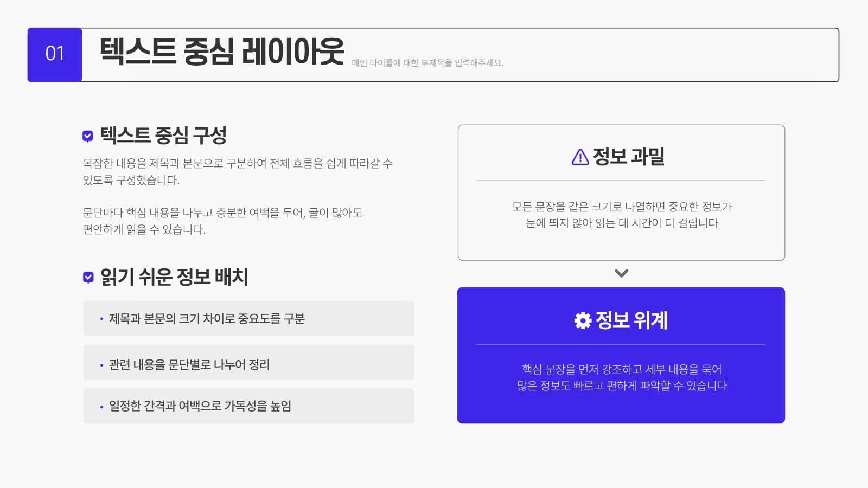The width and height of the screenshot is (868, 488).
Task: Click the subtitle placeholder 메인 타이틀에 대한 부제목을 입력해주세요.
Action: click(x=427, y=63)
